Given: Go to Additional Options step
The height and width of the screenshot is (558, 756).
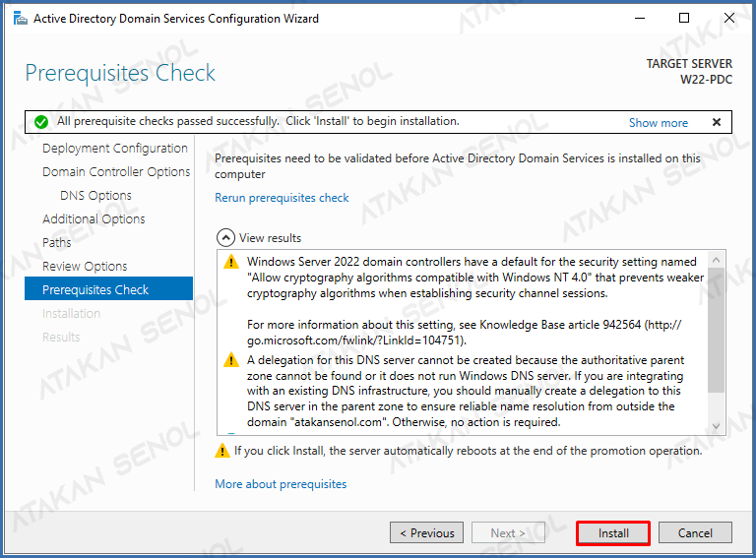Looking at the screenshot, I should pos(94,219).
